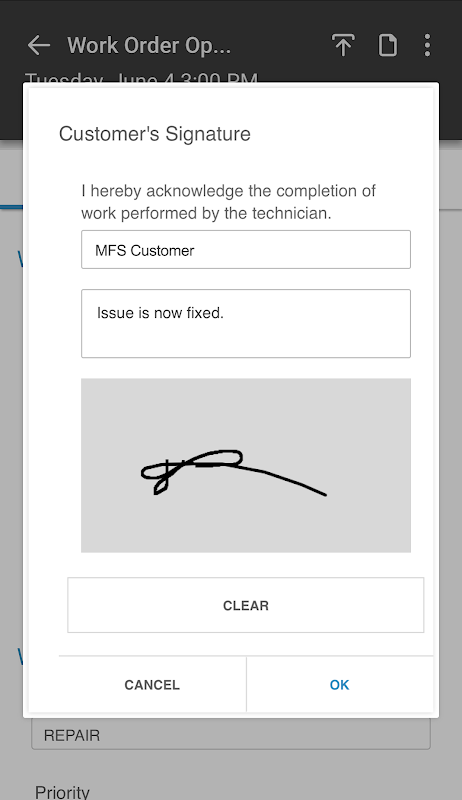Tap the back arrow icon
The width and height of the screenshot is (462, 800).
tap(39, 45)
